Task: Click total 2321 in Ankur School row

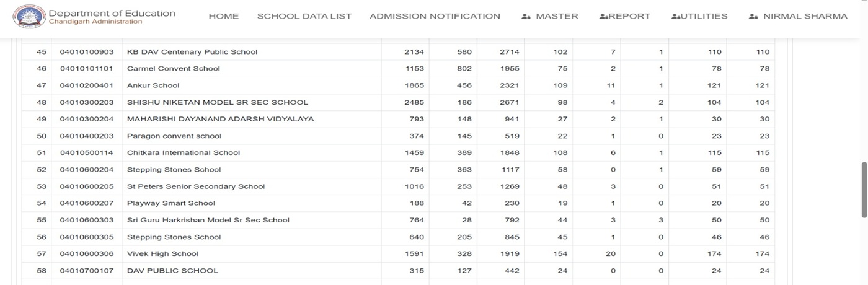Action: [509, 85]
